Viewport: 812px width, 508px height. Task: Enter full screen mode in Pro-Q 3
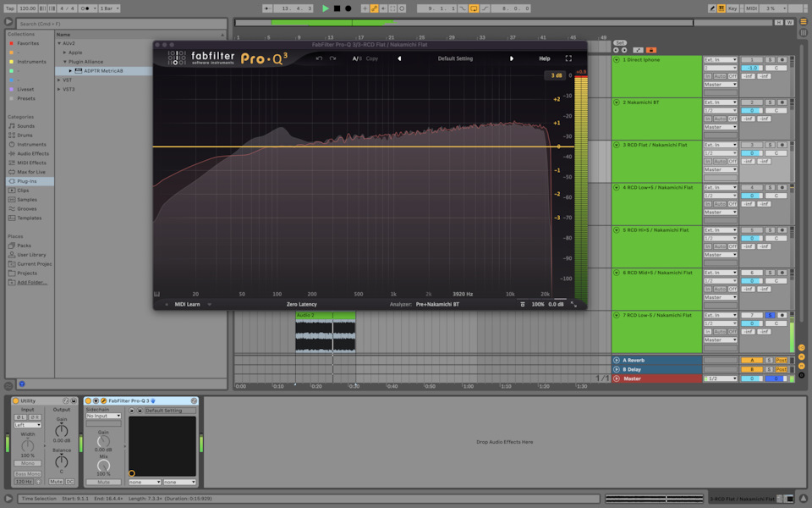(x=568, y=58)
